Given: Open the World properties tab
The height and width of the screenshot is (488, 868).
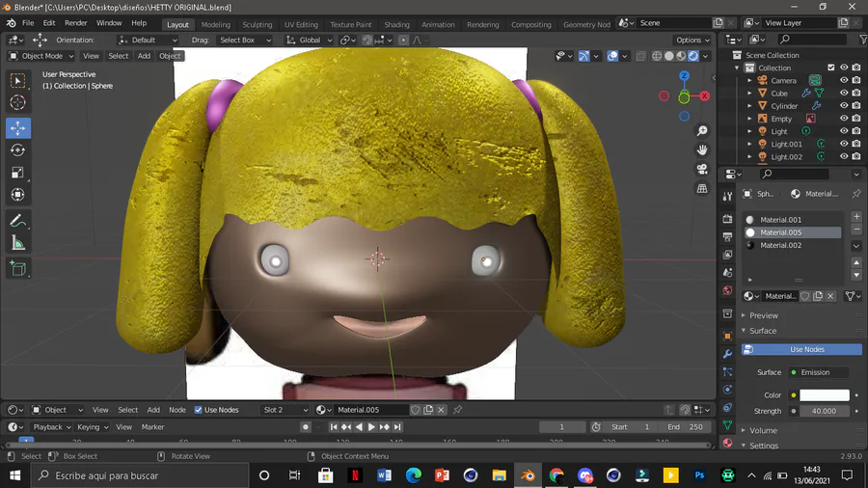Looking at the screenshot, I should pos(727,290).
